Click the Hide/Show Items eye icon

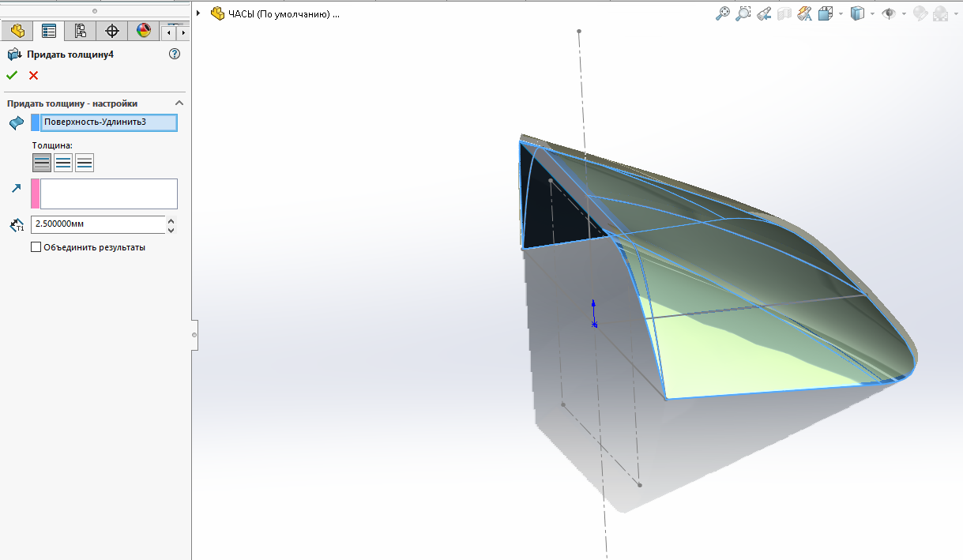889,13
